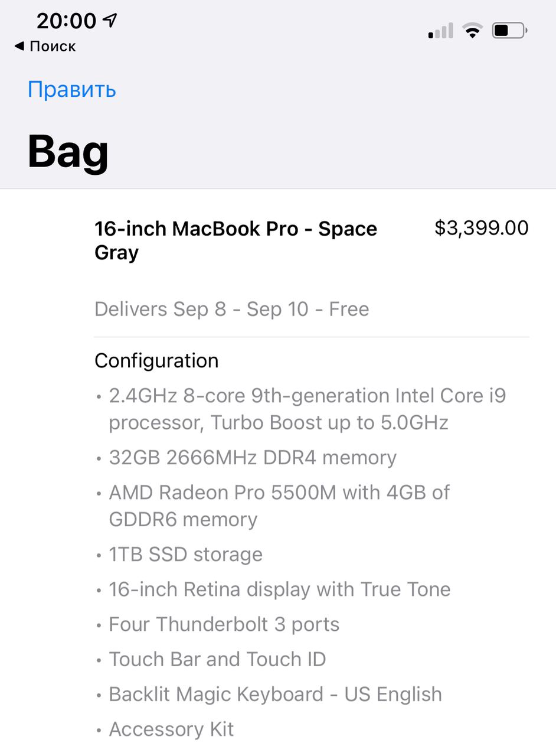The height and width of the screenshot is (756, 556).
Task: Tap the back arrow beside Поиск
Action: (x=19, y=46)
